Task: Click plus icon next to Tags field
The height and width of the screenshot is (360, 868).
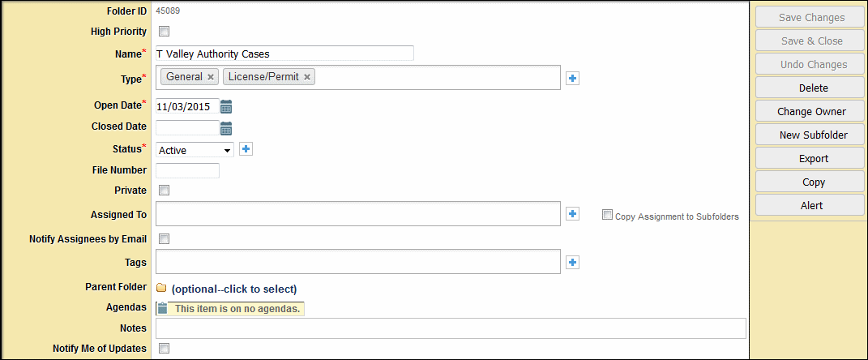Action: click(x=572, y=262)
